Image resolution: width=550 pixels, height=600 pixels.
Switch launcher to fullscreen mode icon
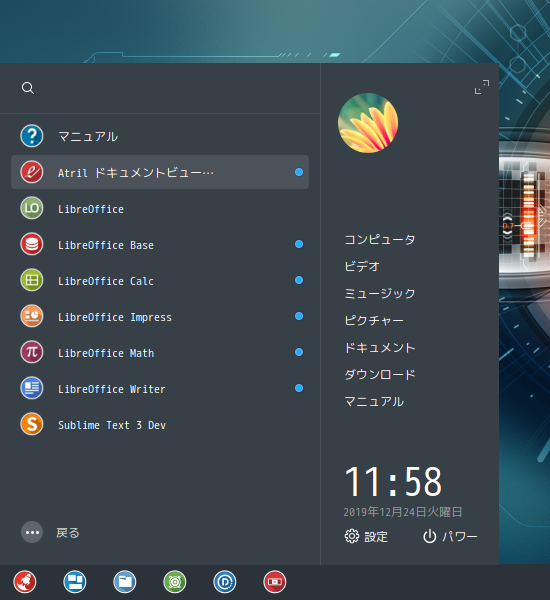click(482, 87)
